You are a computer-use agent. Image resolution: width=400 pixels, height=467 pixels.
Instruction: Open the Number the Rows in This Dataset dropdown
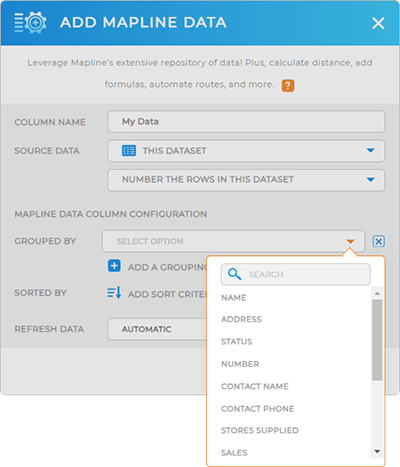click(246, 180)
